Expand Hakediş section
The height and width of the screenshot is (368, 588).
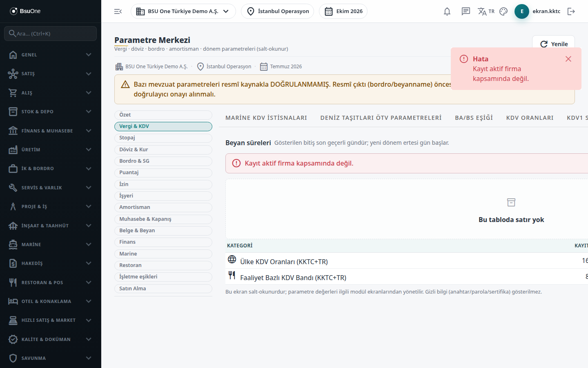[x=51, y=263]
